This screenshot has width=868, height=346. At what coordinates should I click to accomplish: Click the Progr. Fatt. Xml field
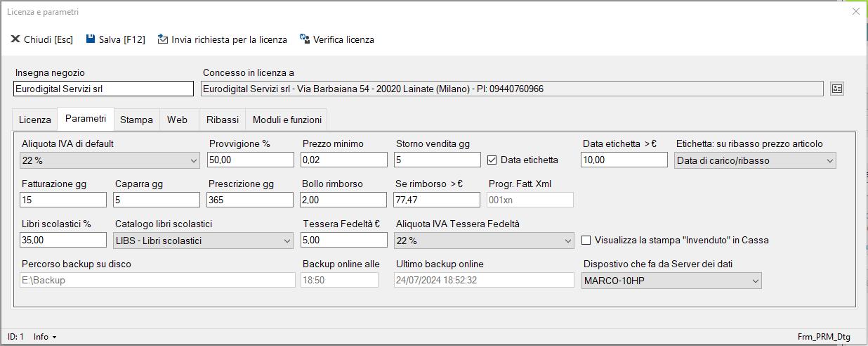[530, 200]
